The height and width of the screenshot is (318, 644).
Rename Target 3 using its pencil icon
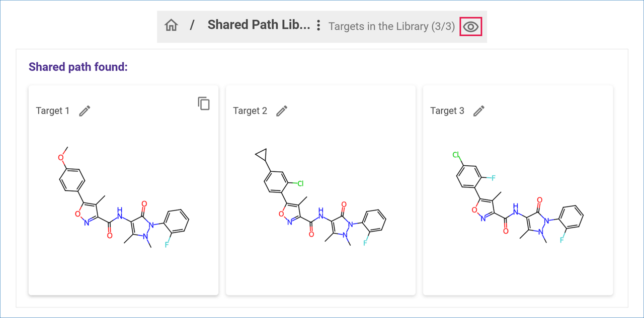[x=479, y=111]
